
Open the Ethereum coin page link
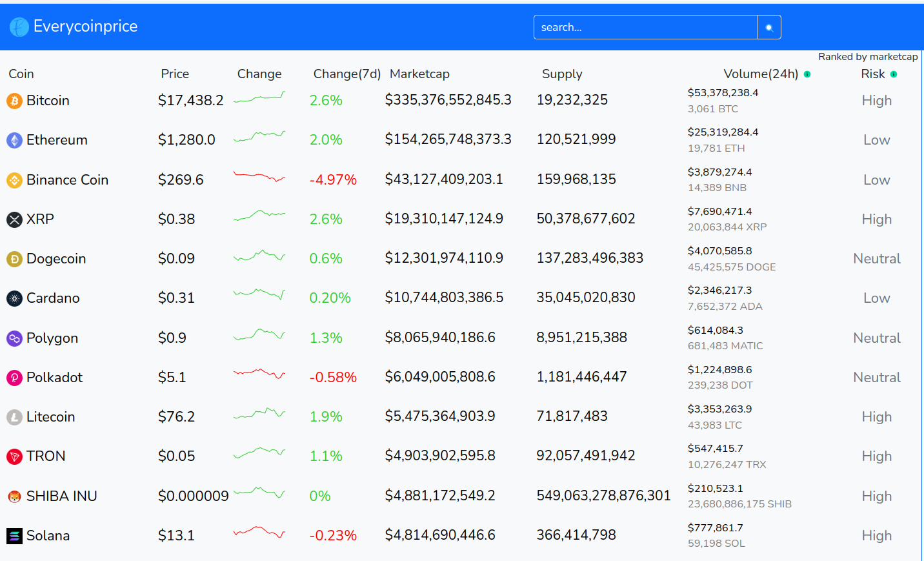[57, 140]
